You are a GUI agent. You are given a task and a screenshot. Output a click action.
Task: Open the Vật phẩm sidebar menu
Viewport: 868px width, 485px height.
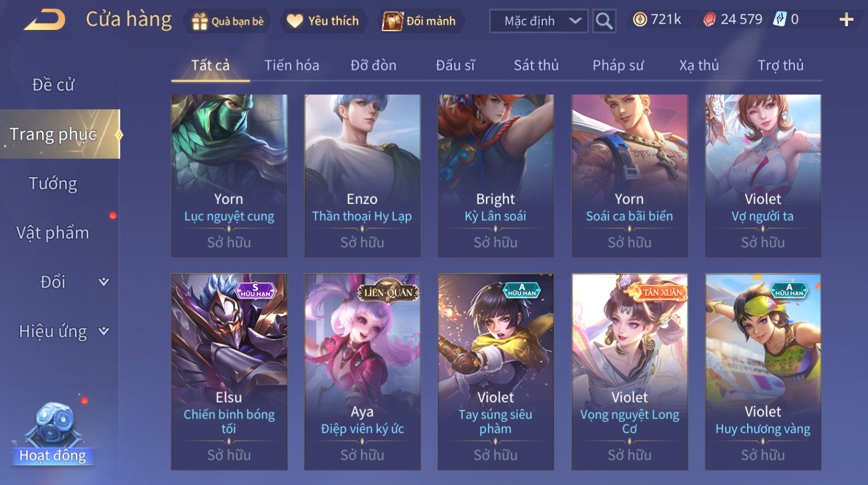point(53,232)
